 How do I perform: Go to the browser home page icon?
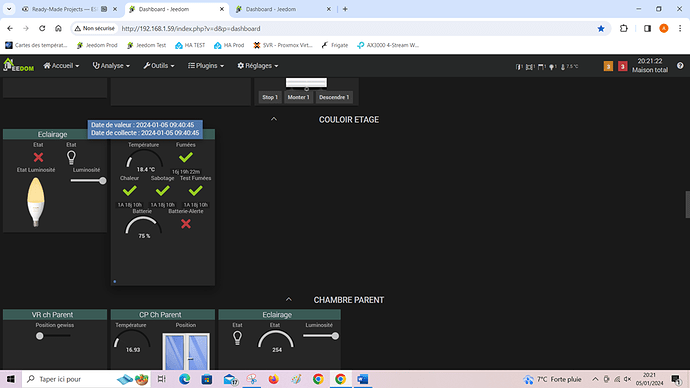coord(58,29)
